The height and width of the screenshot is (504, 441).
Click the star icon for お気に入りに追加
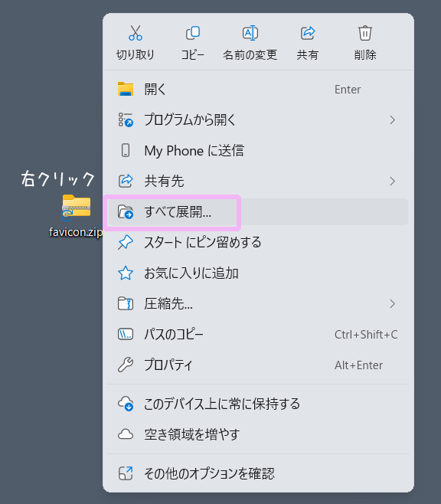(x=126, y=273)
